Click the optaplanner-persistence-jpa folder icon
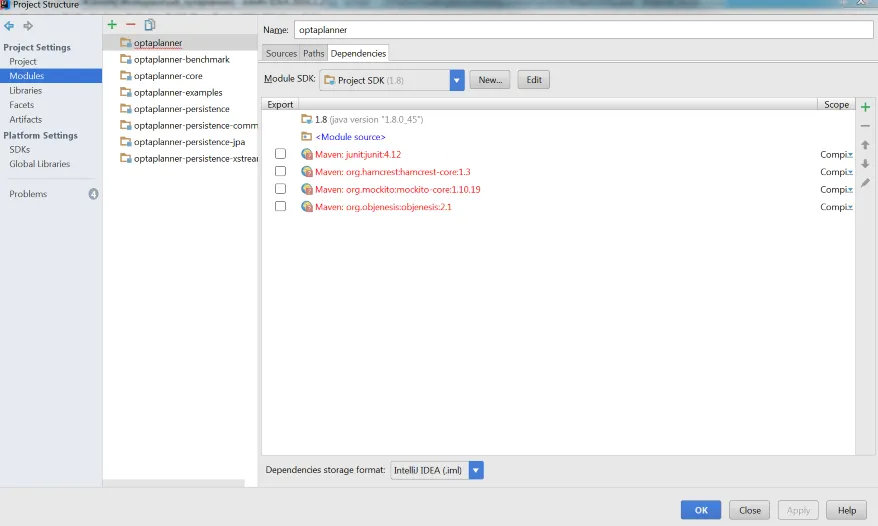The width and height of the screenshot is (878, 526). click(125, 142)
